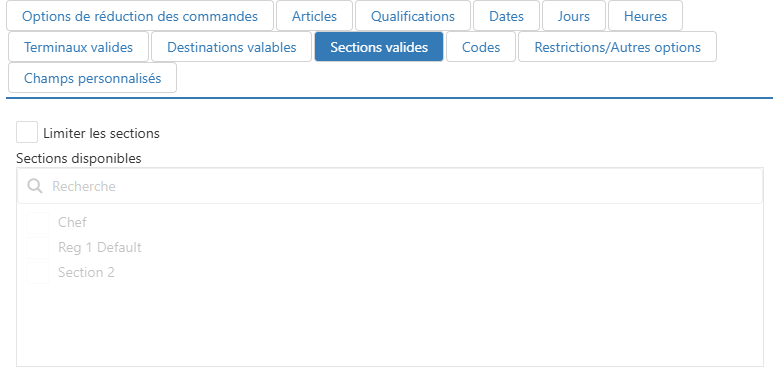Switch to the Articles tab
The image size is (773, 377).
[314, 16]
